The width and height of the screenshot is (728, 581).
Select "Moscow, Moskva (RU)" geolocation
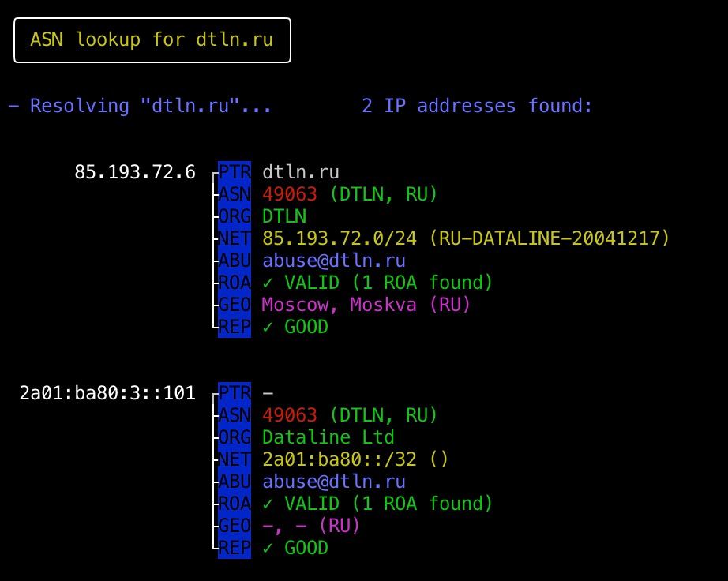[x=366, y=305]
